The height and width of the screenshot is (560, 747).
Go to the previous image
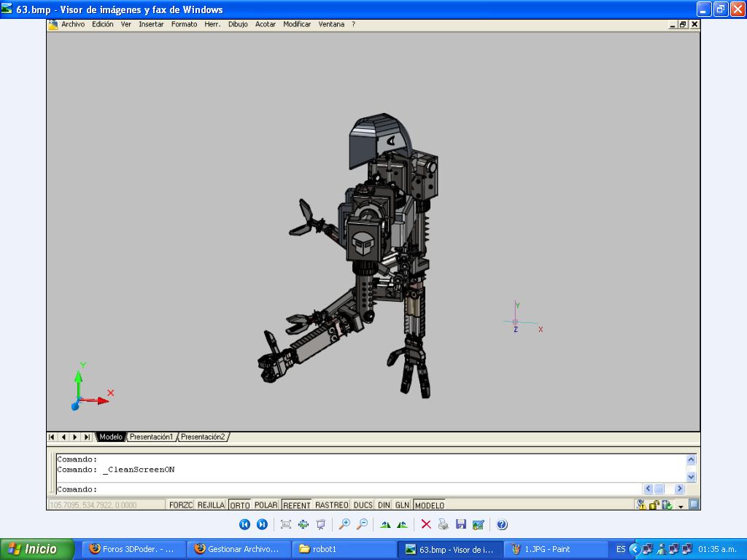(x=244, y=524)
